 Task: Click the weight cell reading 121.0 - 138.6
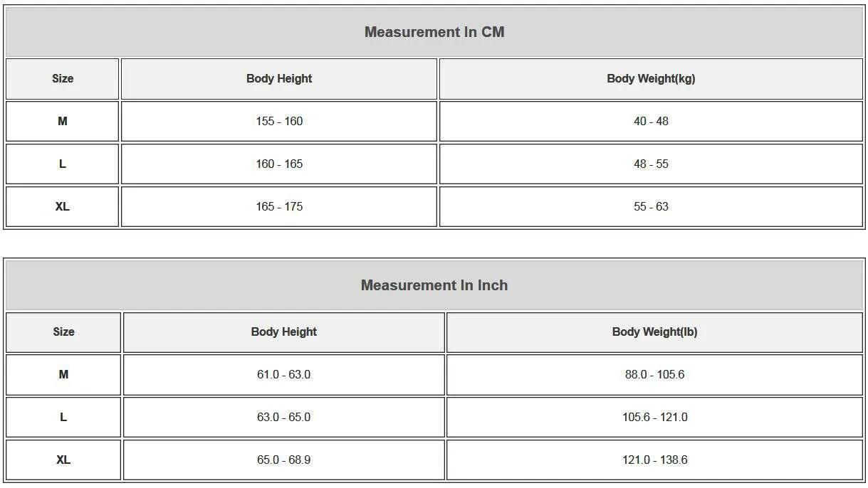pos(654,460)
